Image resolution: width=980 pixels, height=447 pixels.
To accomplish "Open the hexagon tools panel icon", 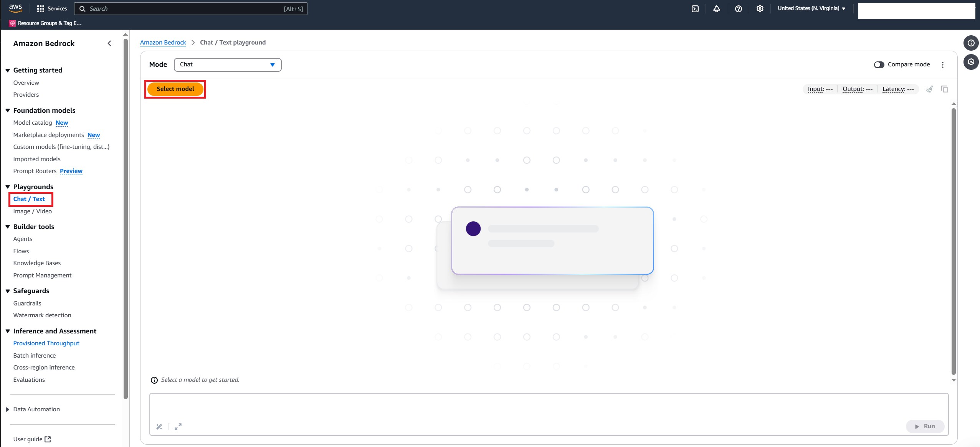I will (x=971, y=62).
